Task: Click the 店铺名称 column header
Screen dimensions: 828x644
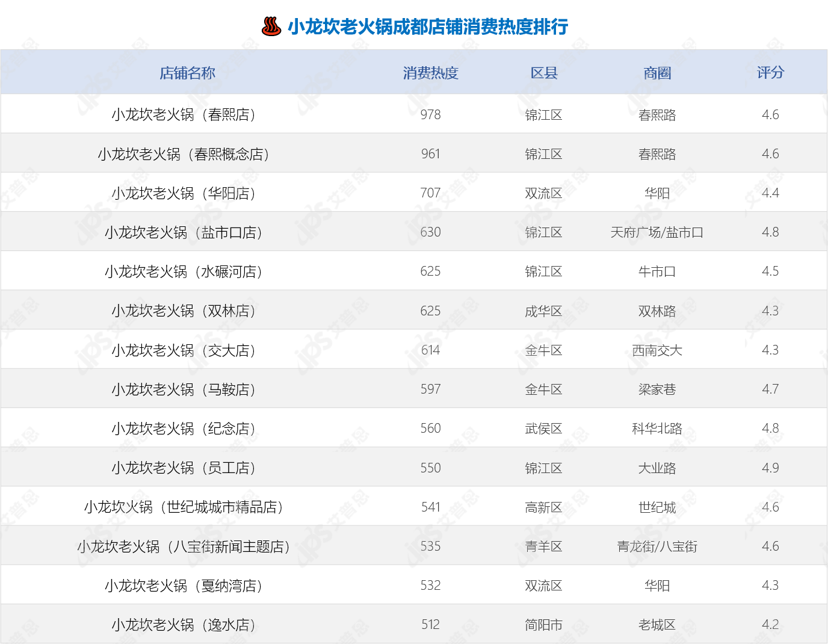Action: point(187,73)
